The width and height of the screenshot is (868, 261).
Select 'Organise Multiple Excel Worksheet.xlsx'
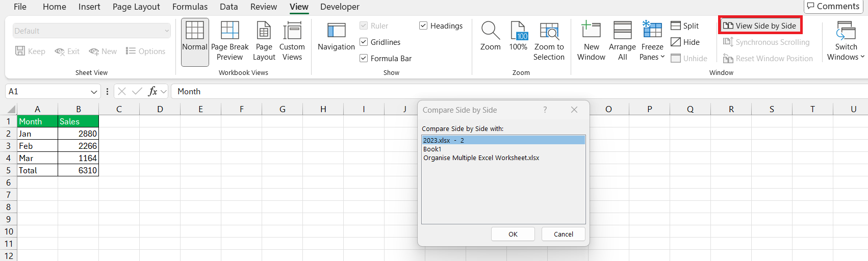[x=503, y=158]
